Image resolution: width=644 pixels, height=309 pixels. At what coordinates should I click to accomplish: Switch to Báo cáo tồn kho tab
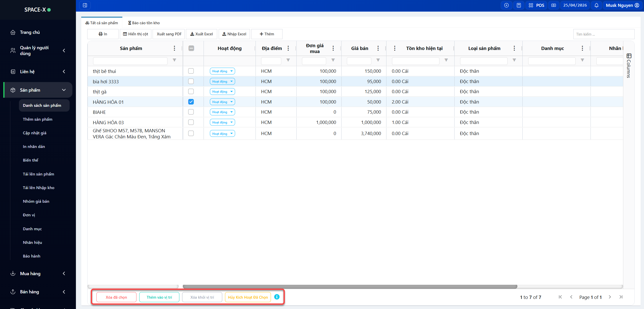click(x=144, y=23)
